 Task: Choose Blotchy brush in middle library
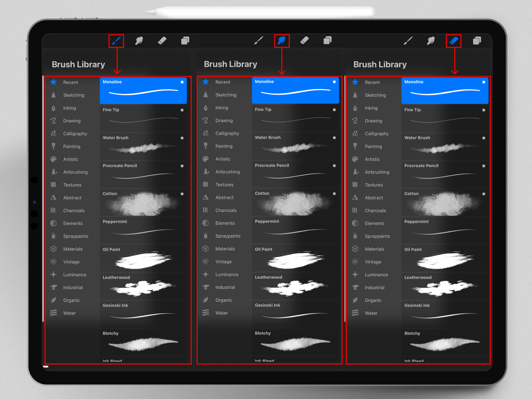[x=296, y=341]
